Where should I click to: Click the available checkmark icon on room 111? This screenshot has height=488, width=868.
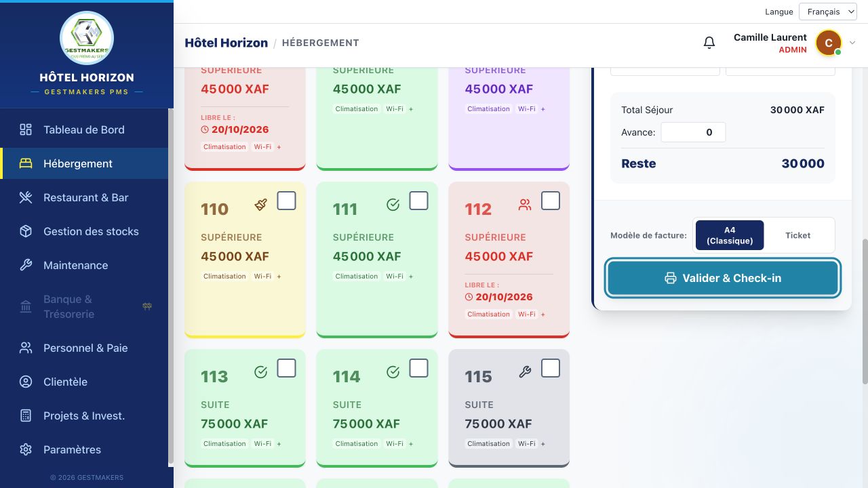393,204
